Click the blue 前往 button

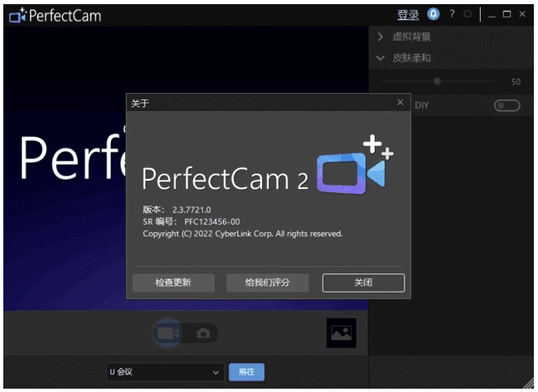pos(246,373)
